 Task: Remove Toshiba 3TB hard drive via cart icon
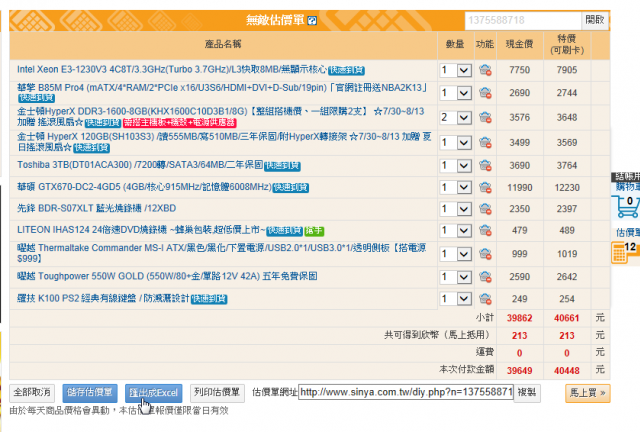[x=485, y=165]
